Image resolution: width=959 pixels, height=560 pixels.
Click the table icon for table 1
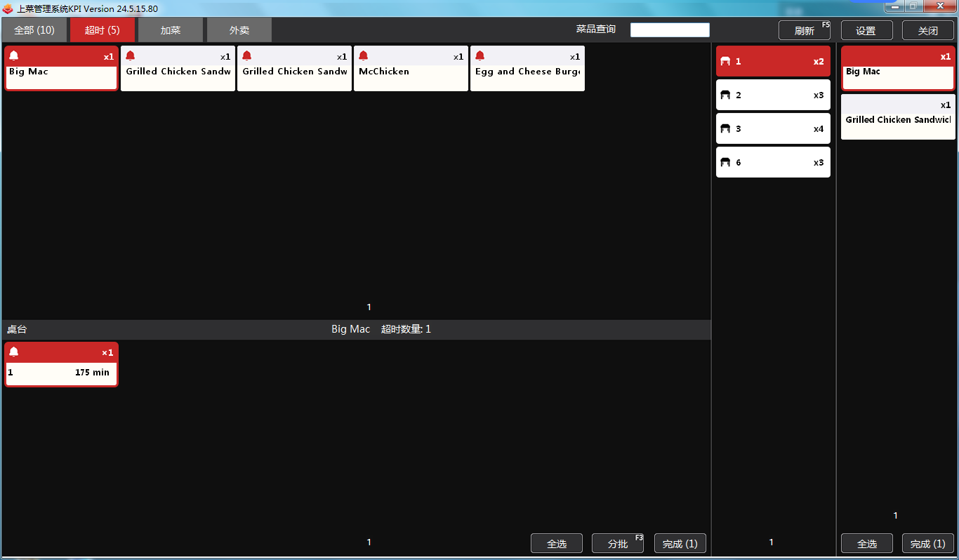[726, 62]
